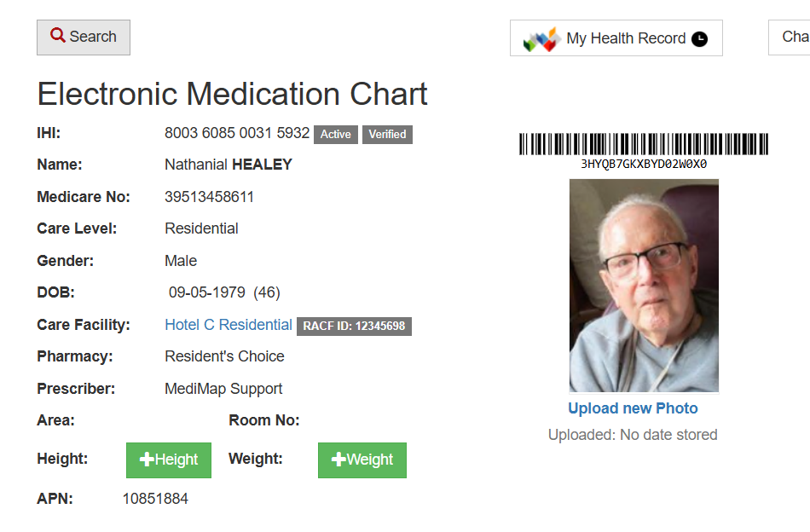Image resolution: width=810 pixels, height=532 pixels.
Task: Add a Weight measurement
Action: [362, 460]
